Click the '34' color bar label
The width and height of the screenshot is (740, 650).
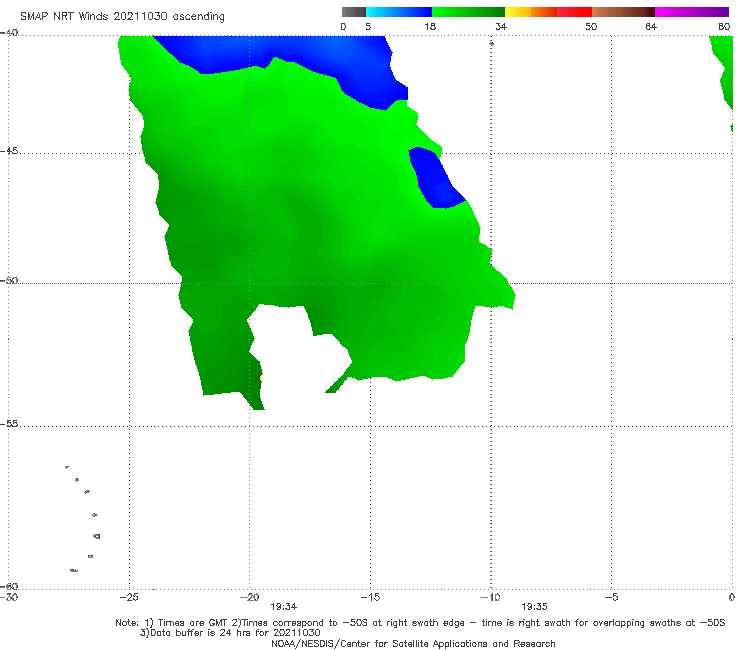tap(501, 27)
